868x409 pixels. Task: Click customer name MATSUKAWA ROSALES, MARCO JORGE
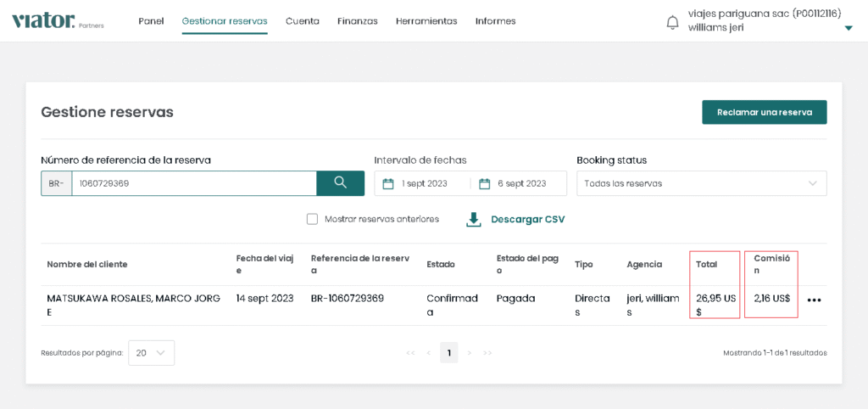click(x=133, y=305)
